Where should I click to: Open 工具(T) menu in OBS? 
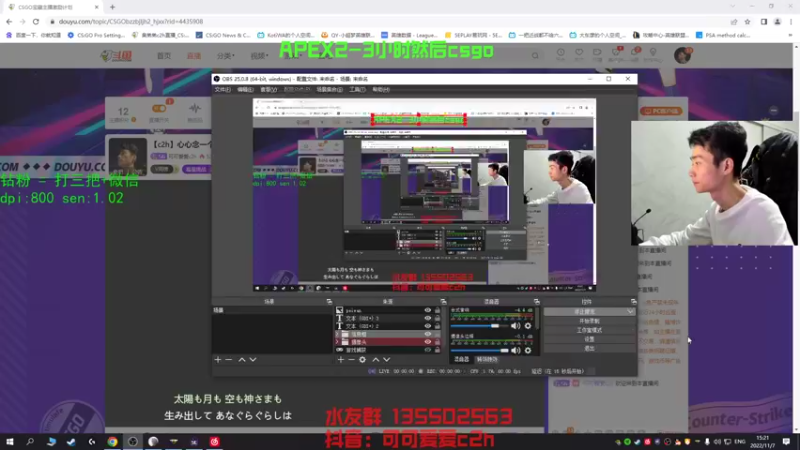click(357, 89)
